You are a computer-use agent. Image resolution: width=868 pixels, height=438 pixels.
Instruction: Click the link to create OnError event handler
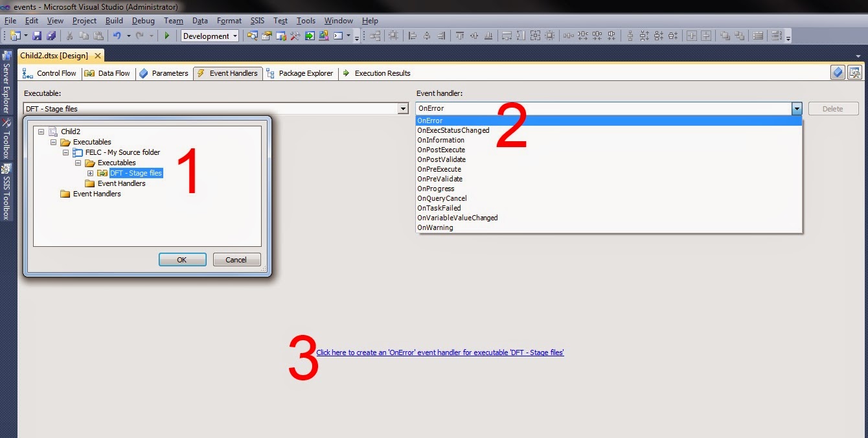click(x=440, y=352)
